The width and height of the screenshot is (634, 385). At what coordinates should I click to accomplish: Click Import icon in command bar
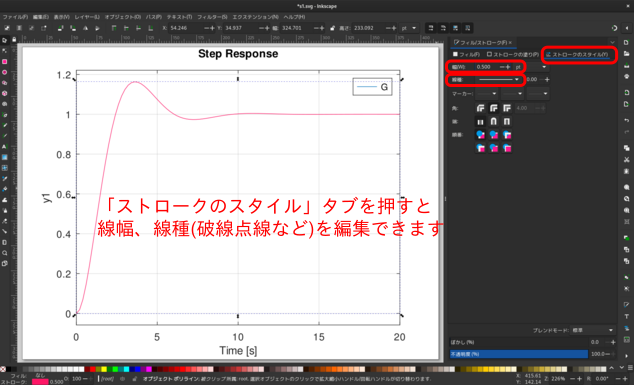(x=626, y=93)
